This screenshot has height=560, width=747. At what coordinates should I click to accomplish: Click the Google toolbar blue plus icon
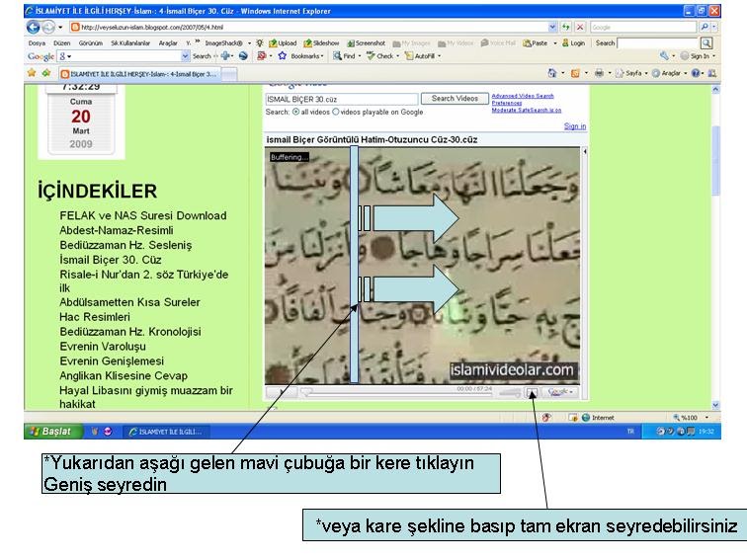[x=227, y=55]
